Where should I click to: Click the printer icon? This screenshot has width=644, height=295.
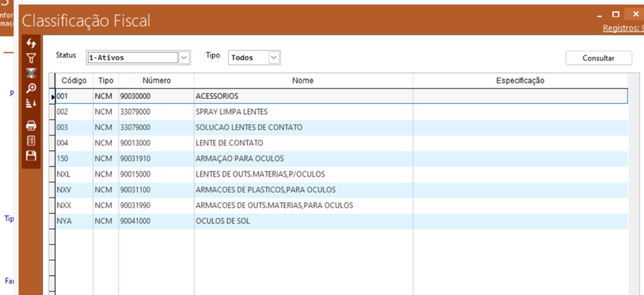tap(31, 126)
